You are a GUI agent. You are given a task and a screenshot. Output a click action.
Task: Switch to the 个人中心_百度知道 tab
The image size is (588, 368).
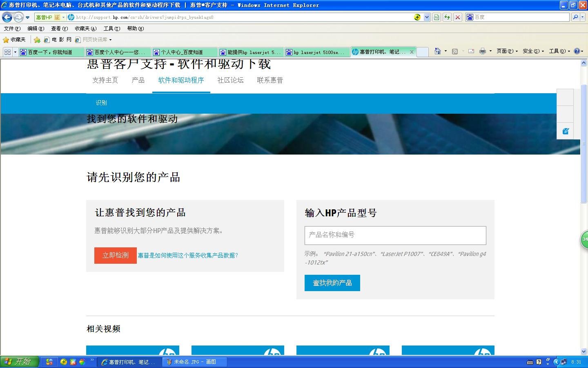coord(185,52)
